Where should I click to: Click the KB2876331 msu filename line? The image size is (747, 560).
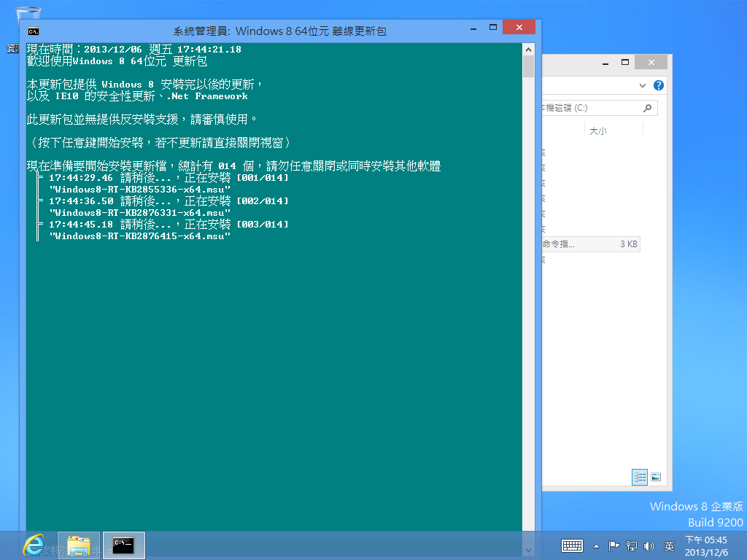(x=139, y=213)
